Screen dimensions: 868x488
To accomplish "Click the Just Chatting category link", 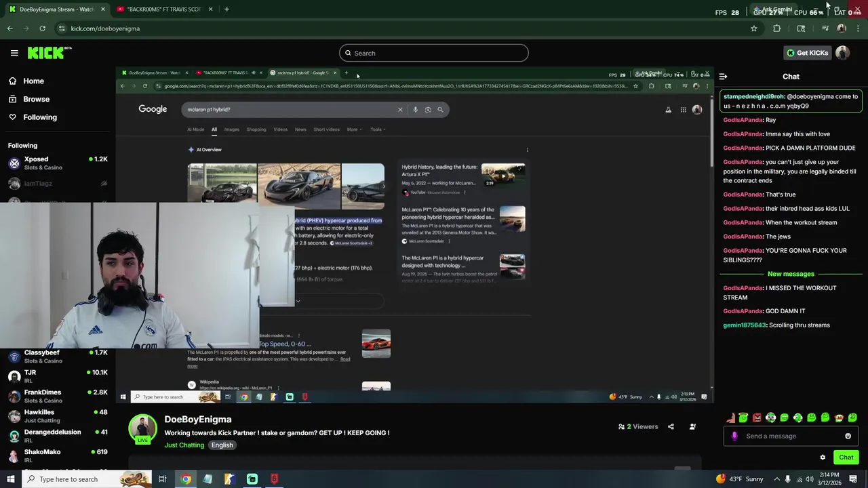I will (184, 445).
